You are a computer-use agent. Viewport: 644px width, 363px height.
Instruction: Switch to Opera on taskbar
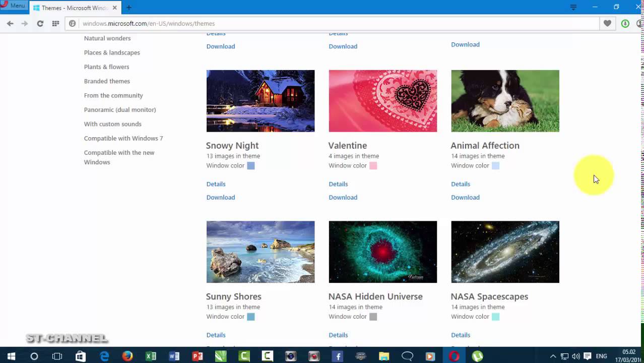point(454,356)
